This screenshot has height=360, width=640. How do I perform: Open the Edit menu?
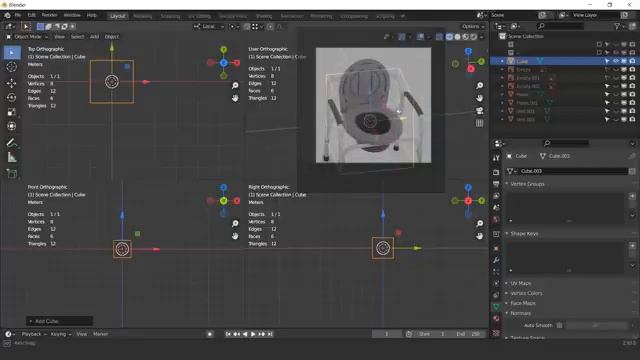[31, 15]
